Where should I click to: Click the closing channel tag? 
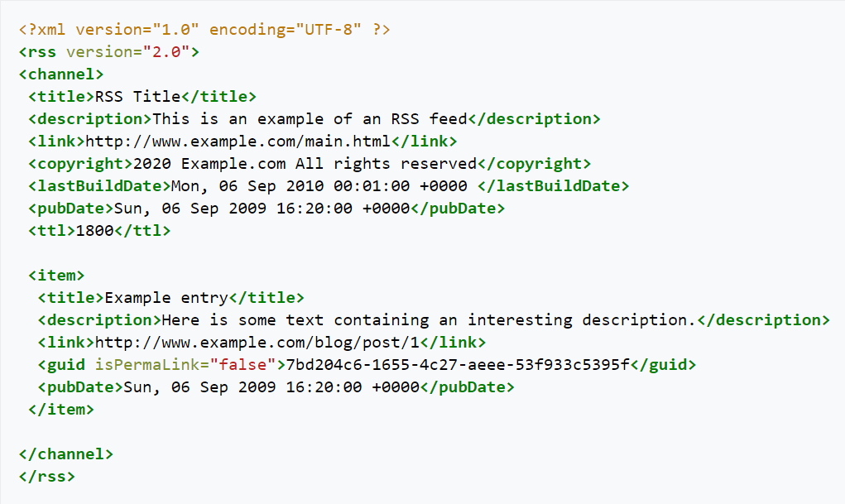(65, 454)
